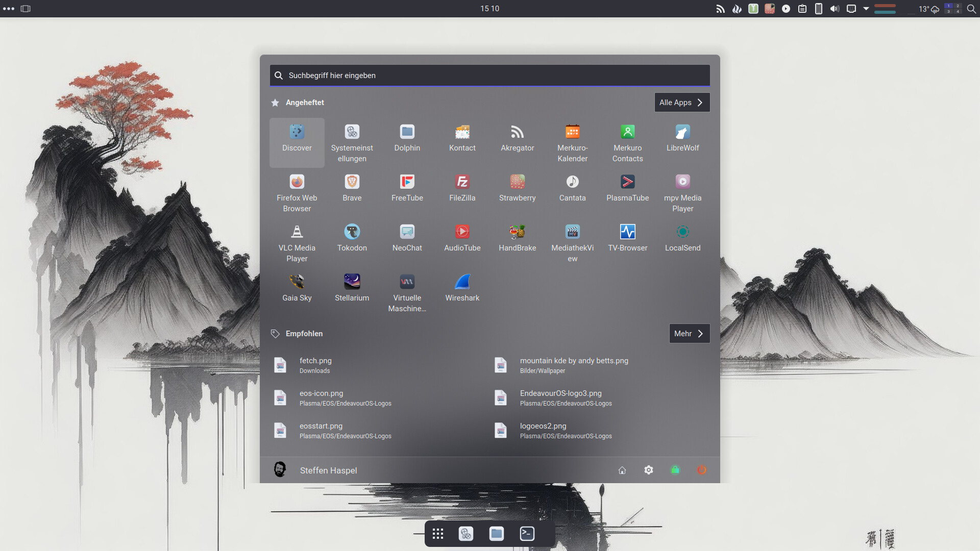Screen dimensions: 980x551
Task: Expand hidden system tray icons arrow
Action: pos(866,9)
